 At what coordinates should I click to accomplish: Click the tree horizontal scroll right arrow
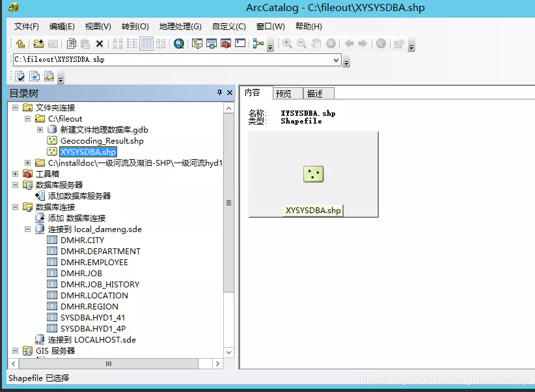tap(217, 363)
